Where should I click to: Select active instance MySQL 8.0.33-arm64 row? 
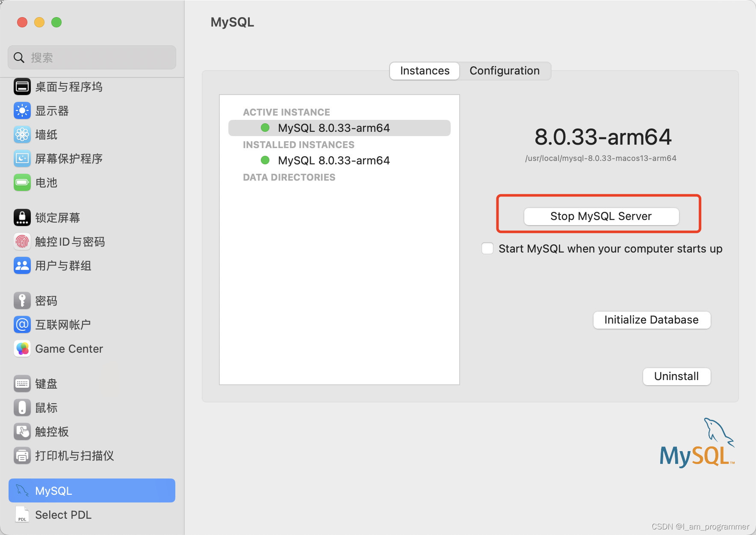click(340, 128)
